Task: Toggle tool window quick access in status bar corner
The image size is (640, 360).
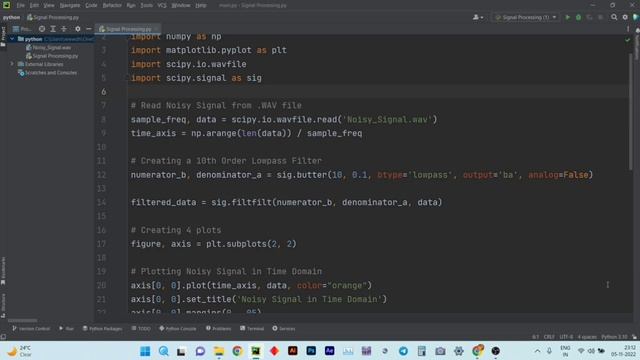Action: tap(3, 337)
